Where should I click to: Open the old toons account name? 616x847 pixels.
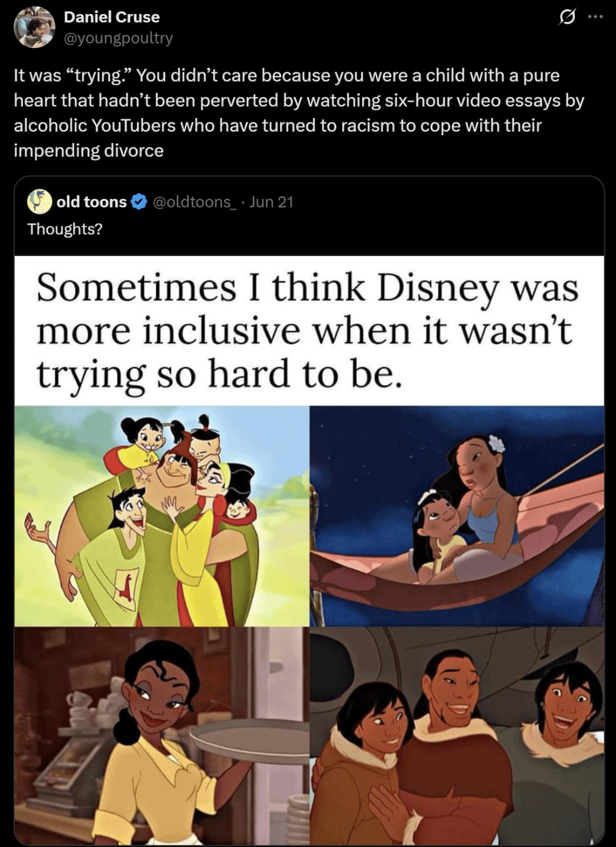point(92,202)
